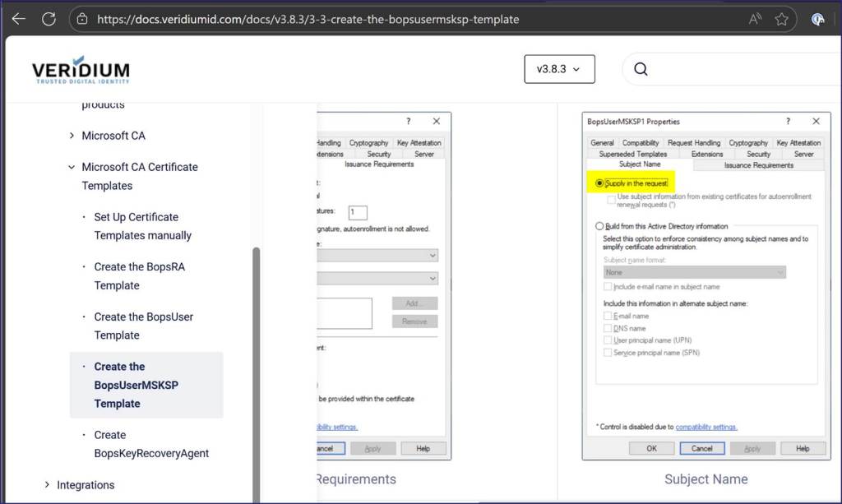842x504 pixels.
Task: Click OK button in BopsUserMSKSP1 Properties
Action: (x=651, y=448)
